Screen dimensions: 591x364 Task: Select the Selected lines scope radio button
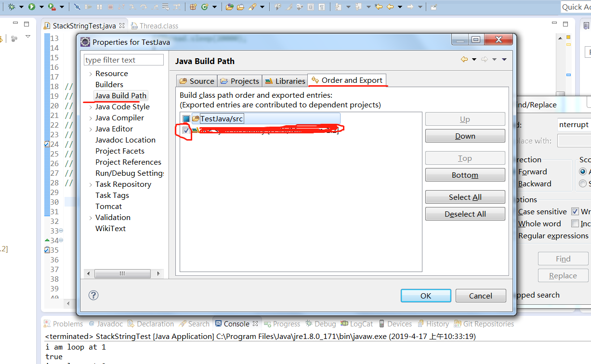(583, 183)
